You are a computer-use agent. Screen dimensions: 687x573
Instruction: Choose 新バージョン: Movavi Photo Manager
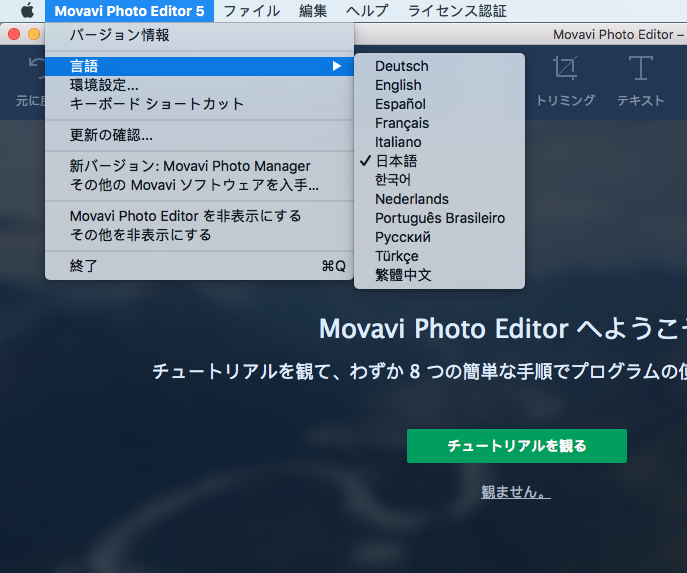coord(199,166)
